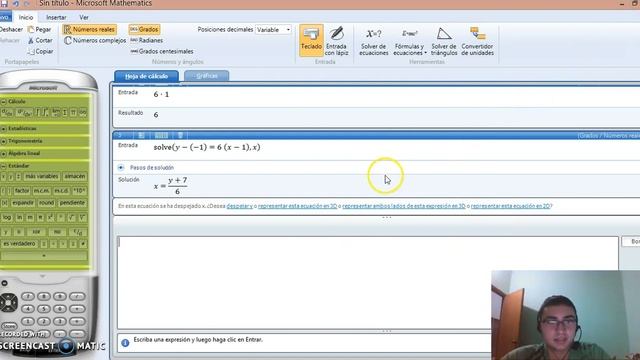This screenshot has width=640, height=360.
Task: Click the infinity symbol key in Cálculo
Action: pyautogui.click(x=83, y=112)
